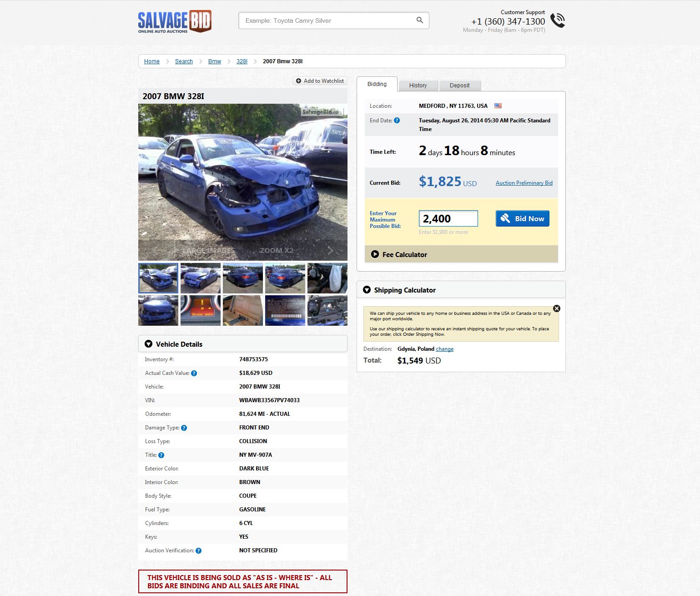
Task: Click the VIN value WBAWB33567PV74033
Action: point(269,400)
